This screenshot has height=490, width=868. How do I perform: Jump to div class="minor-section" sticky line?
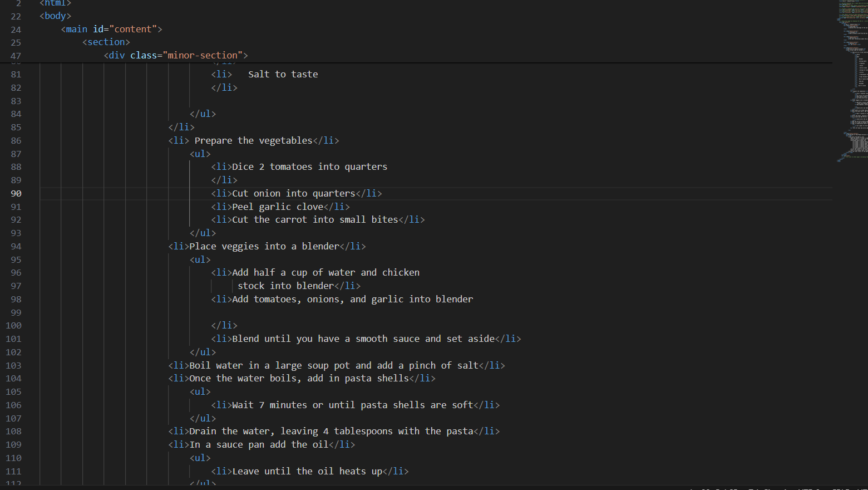click(176, 55)
